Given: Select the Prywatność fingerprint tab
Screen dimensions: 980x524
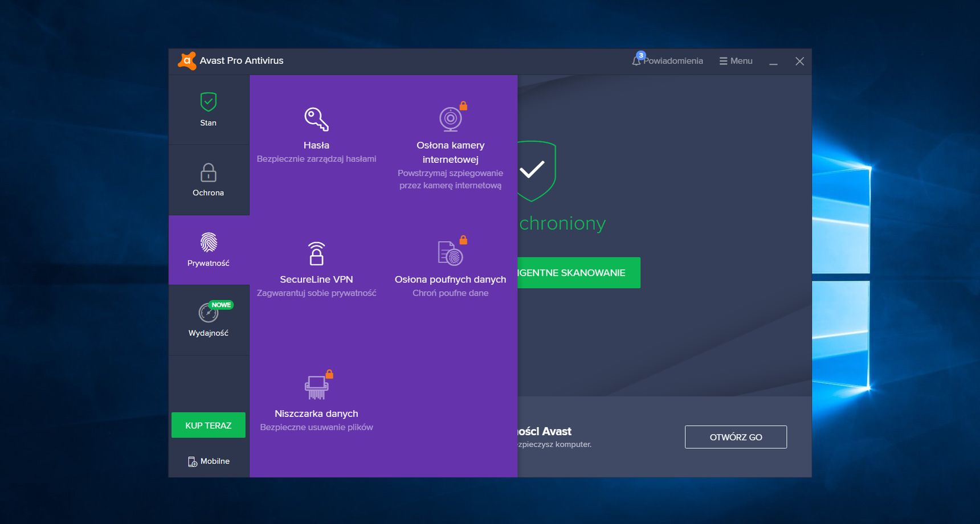Looking at the screenshot, I should pos(209,250).
